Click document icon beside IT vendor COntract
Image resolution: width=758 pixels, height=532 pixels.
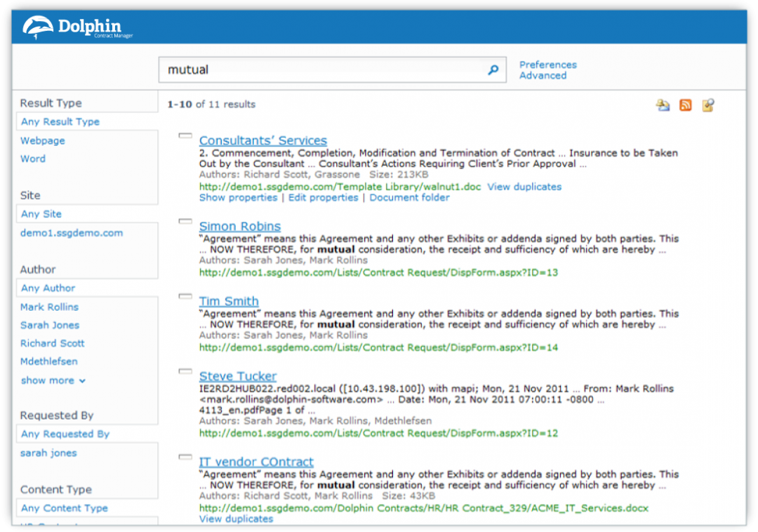pyautogui.click(x=185, y=457)
